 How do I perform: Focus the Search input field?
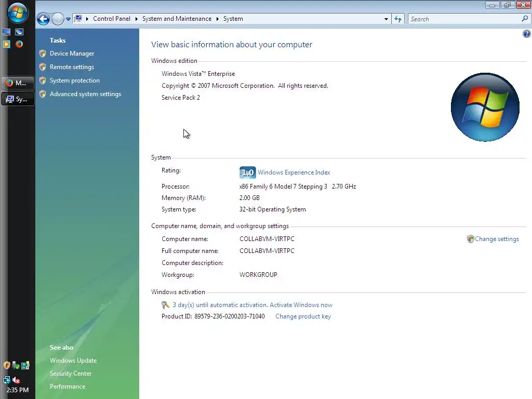click(465, 19)
